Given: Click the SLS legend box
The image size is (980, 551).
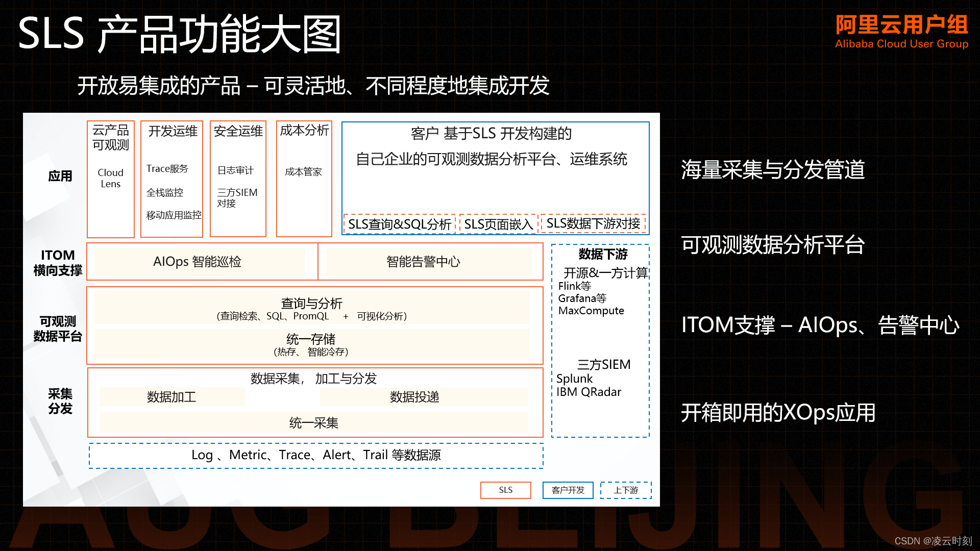Looking at the screenshot, I should (505, 490).
